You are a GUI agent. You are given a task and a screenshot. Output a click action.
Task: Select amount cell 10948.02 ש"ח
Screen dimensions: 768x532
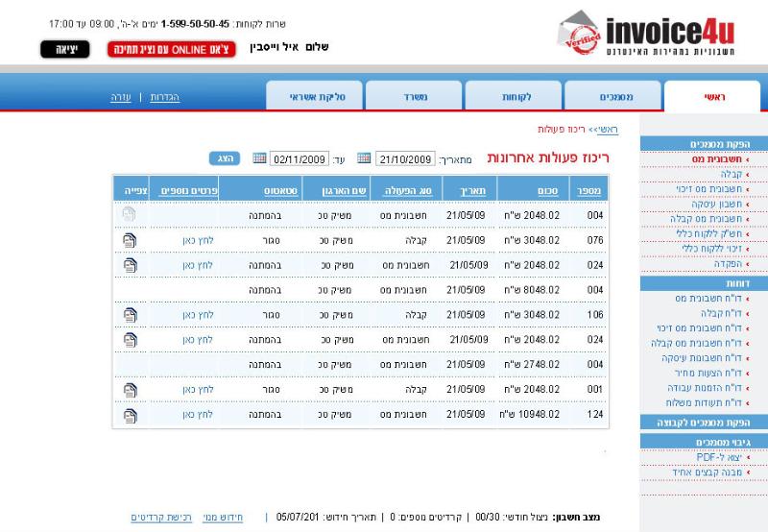pyautogui.click(x=530, y=415)
